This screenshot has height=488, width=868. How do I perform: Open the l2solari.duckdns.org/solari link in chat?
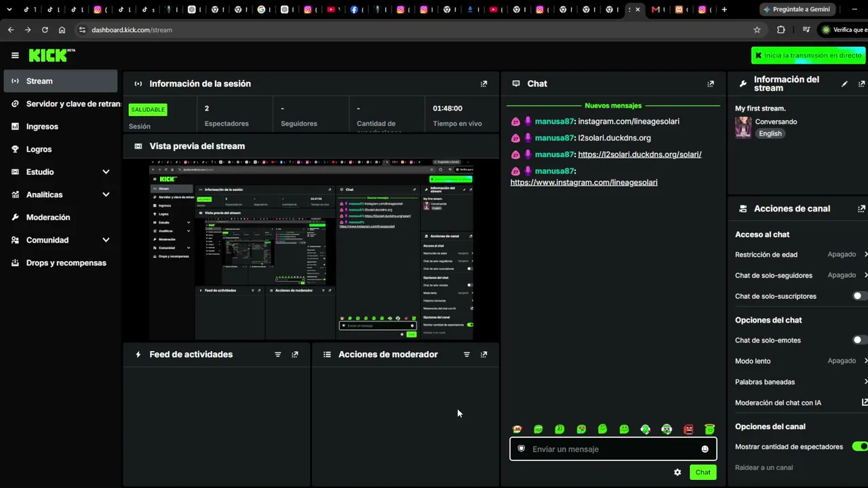639,155
